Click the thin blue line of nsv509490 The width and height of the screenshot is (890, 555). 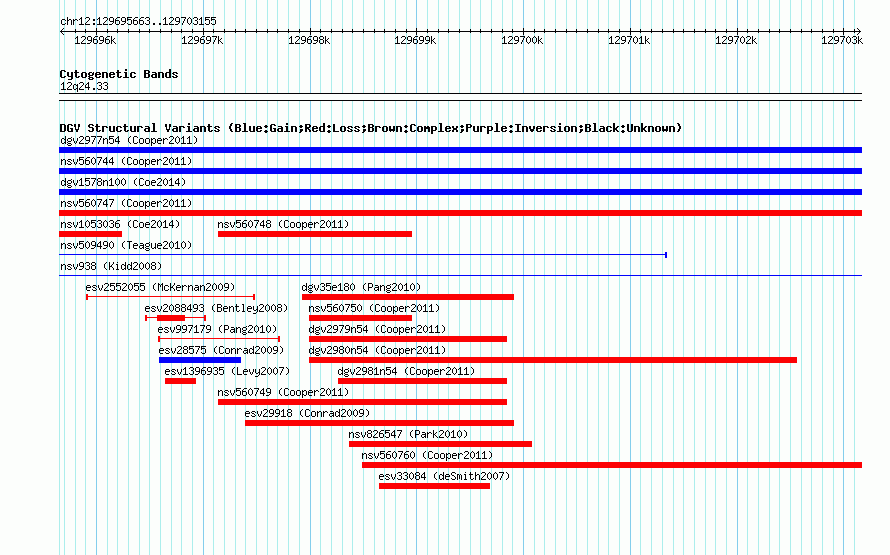pyautogui.click(x=363, y=255)
